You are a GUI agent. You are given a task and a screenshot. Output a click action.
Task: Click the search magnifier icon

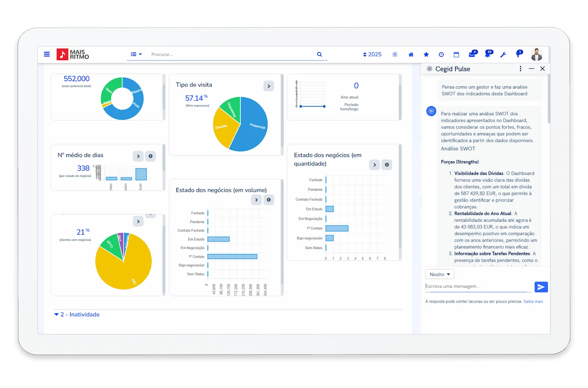[x=319, y=54]
